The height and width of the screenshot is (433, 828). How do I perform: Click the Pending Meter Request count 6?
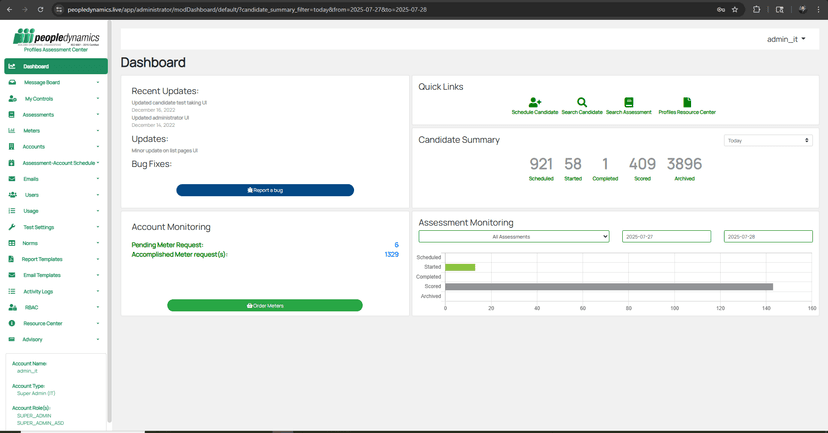pyautogui.click(x=397, y=245)
